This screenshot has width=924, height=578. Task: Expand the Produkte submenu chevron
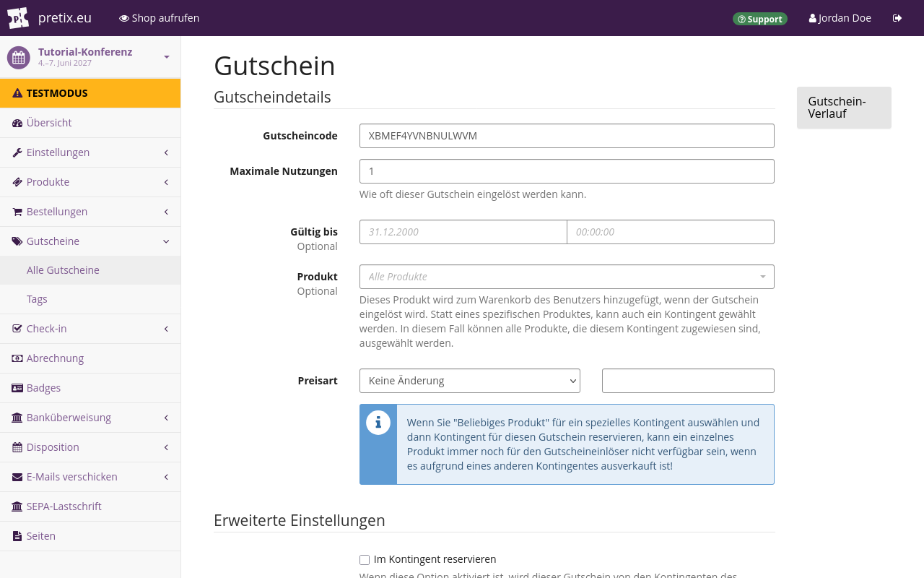pos(166,182)
